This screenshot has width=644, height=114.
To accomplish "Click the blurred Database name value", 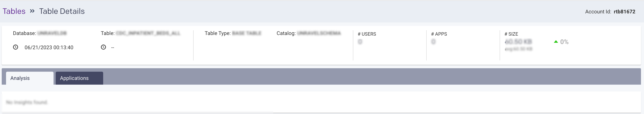I will [x=52, y=33].
